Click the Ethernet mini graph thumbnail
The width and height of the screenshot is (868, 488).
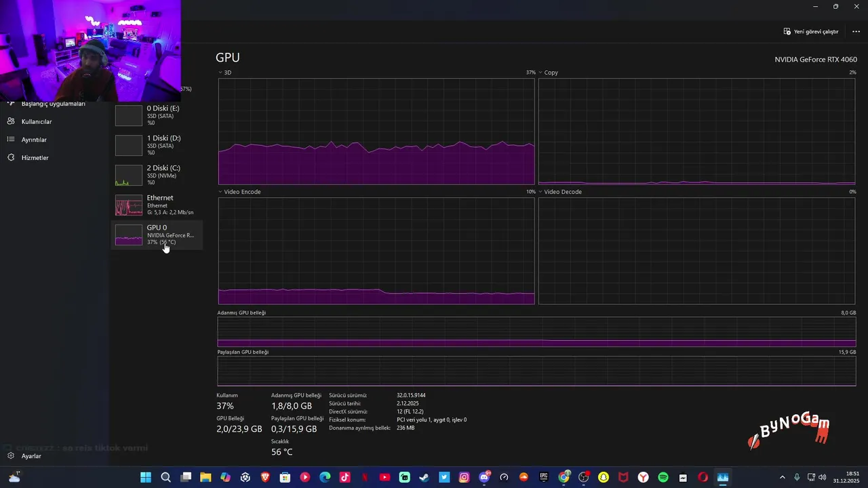pos(129,205)
